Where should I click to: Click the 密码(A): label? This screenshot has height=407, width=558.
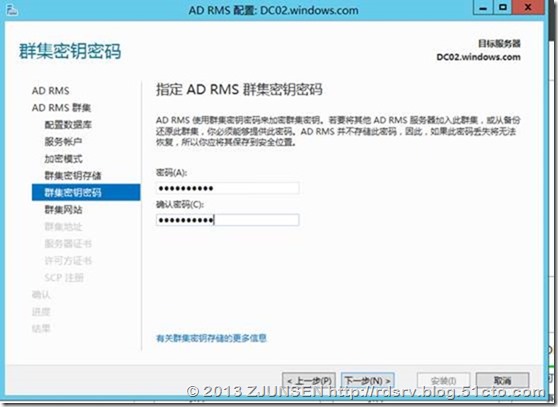172,173
